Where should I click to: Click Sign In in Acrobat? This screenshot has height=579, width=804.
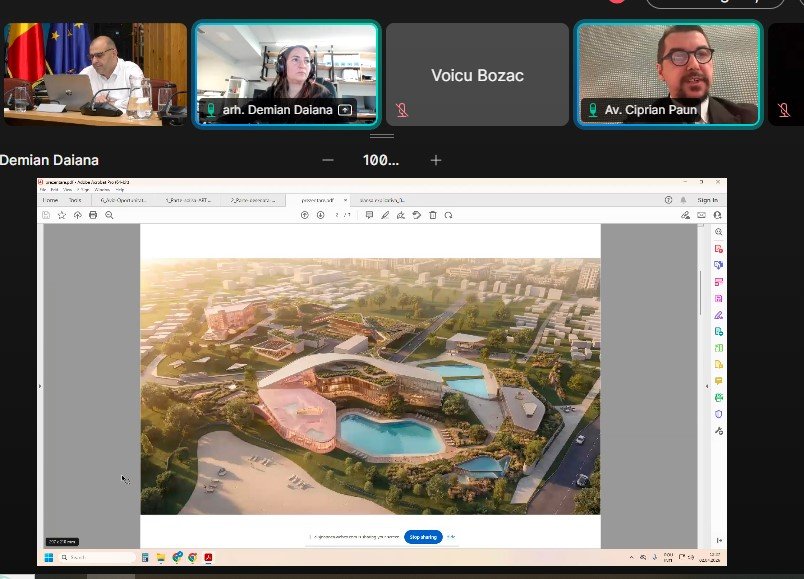(x=707, y=200)
